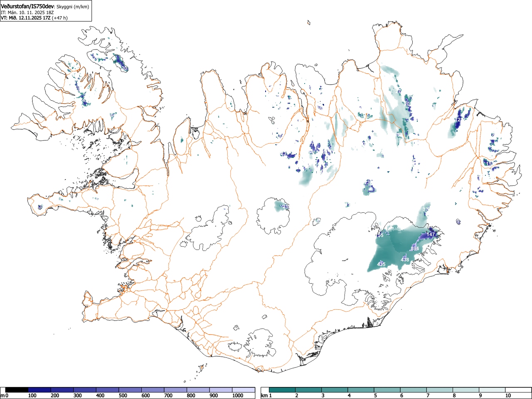Select the 100–200 m dark blue swatch
Image resolution: width=532 pixels, height=399 pixels.
[39, 390]
